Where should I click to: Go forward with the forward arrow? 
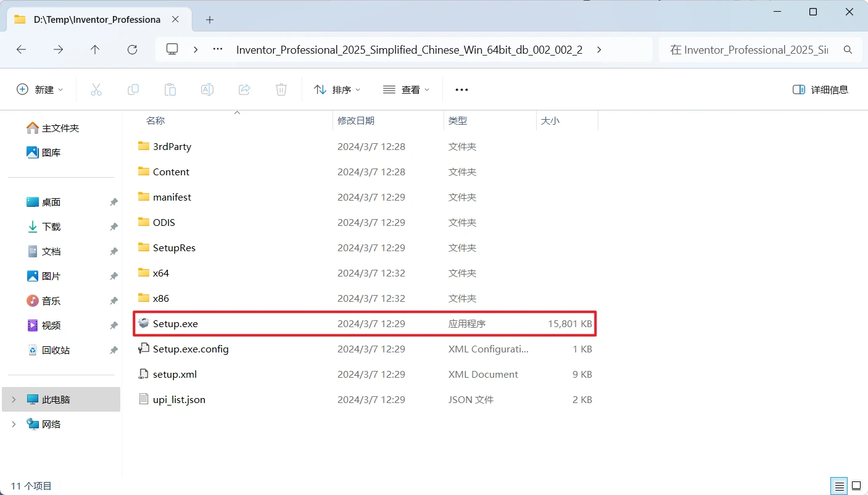pos(59,49)
